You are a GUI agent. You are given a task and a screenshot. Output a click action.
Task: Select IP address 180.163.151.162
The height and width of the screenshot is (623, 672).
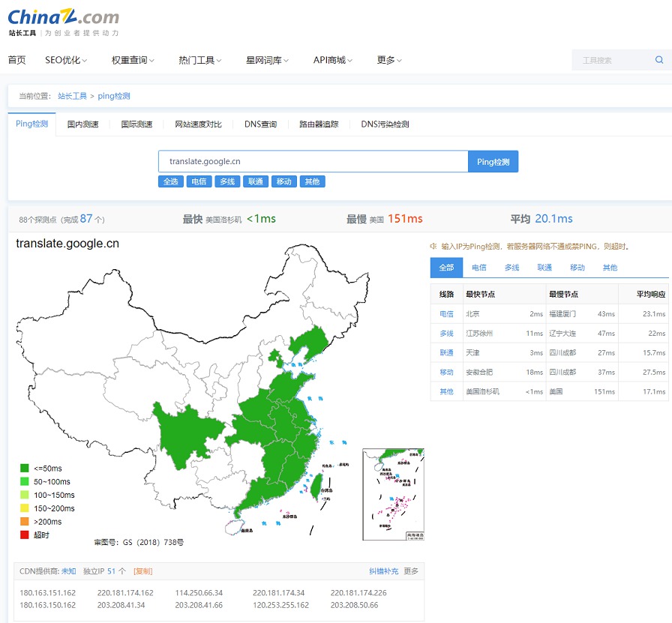coord(47,593)
